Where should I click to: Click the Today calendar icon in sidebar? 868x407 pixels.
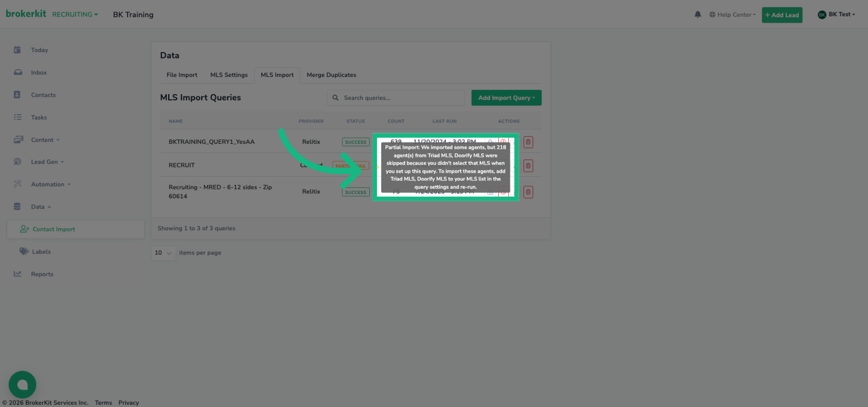(x=17, y=50)
